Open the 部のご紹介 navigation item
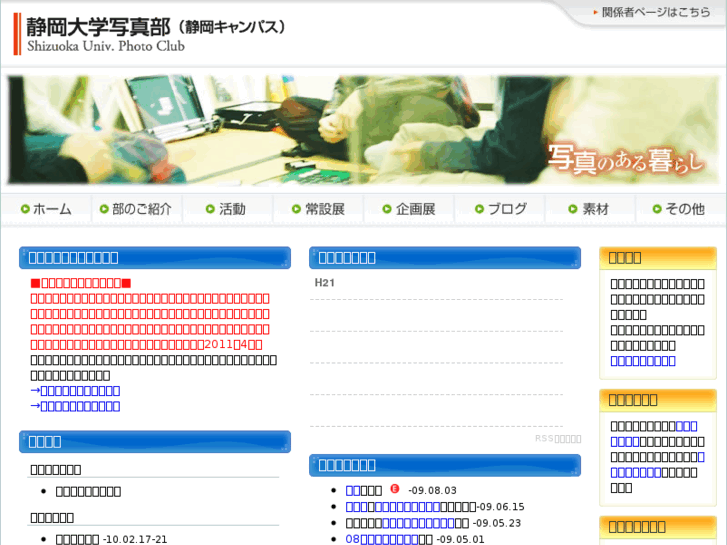 (x=136, y=209)
